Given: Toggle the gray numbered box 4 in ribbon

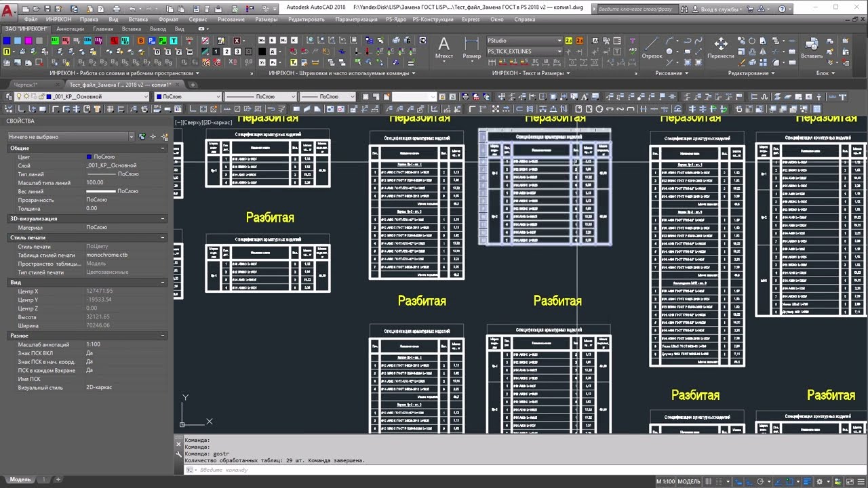Looking at the screenshot, I should coord(249,52).
